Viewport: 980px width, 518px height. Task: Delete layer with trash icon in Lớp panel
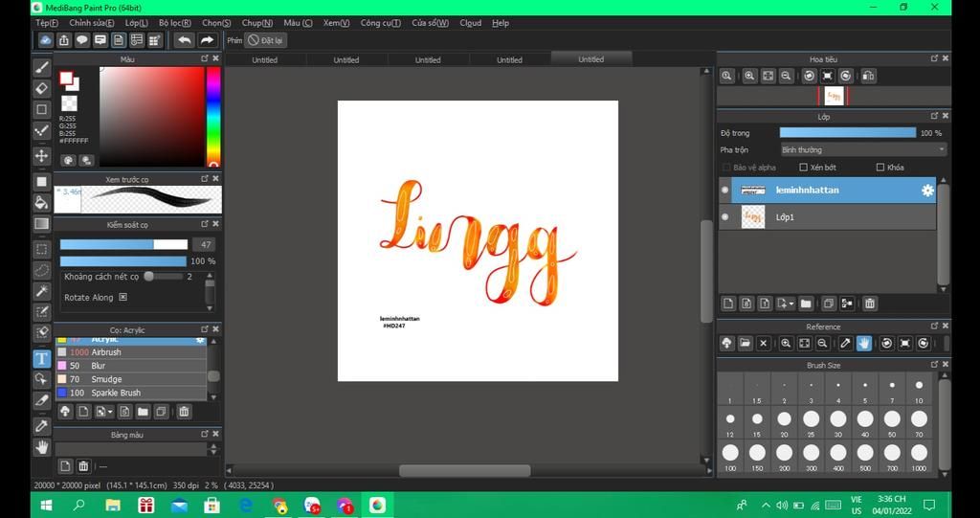(869, 304)
